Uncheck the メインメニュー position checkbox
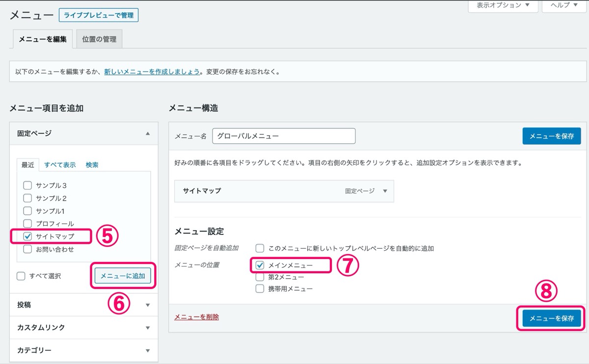The image size is (589, 364). tap(260, 265)
